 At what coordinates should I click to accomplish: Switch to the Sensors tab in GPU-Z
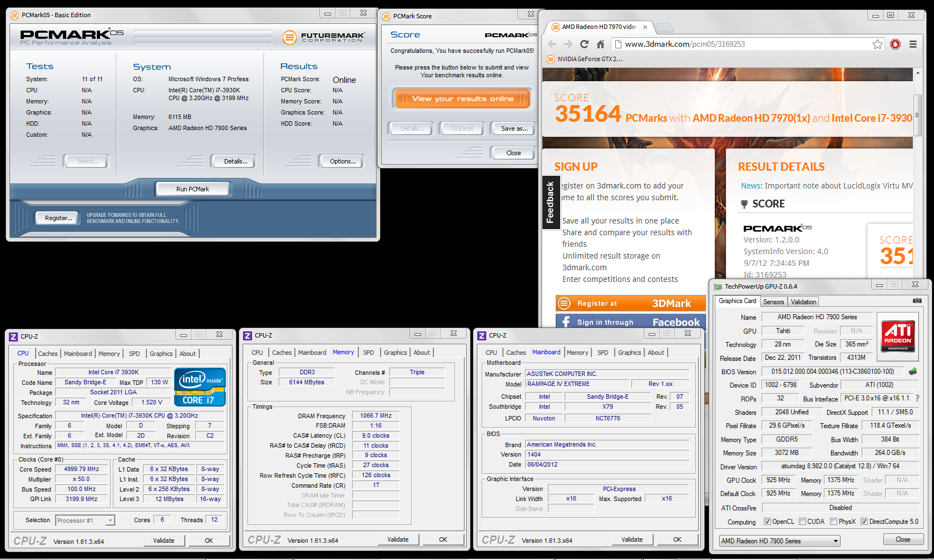(773, 302)
